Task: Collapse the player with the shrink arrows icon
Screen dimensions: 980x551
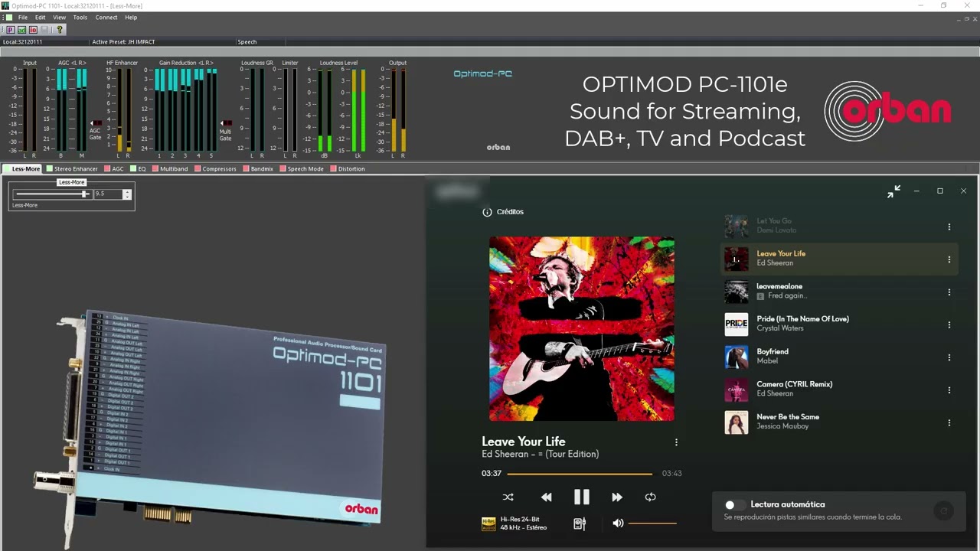Action: 893,191
